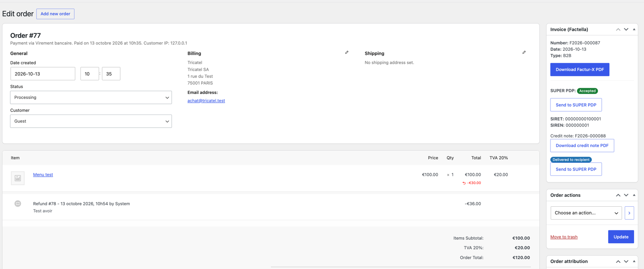Click the Accepted status badge
This screenshot has width=644, height=269.
click(587, 91)
